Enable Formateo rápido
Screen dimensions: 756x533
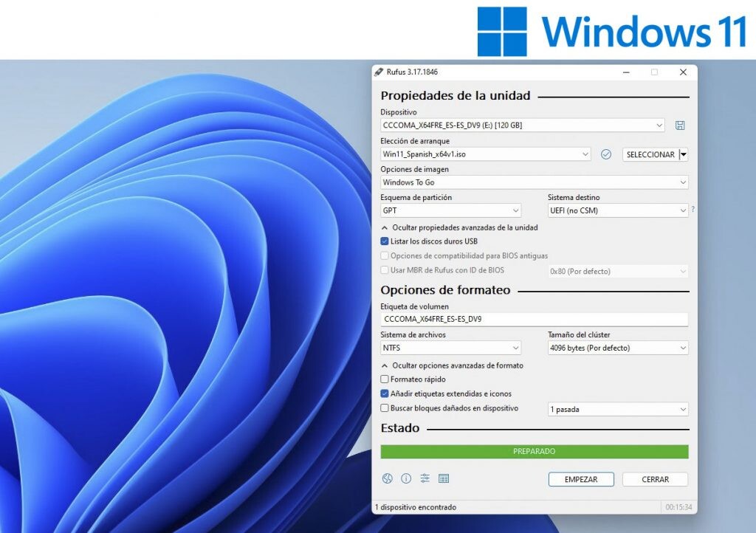click(385, 379)
